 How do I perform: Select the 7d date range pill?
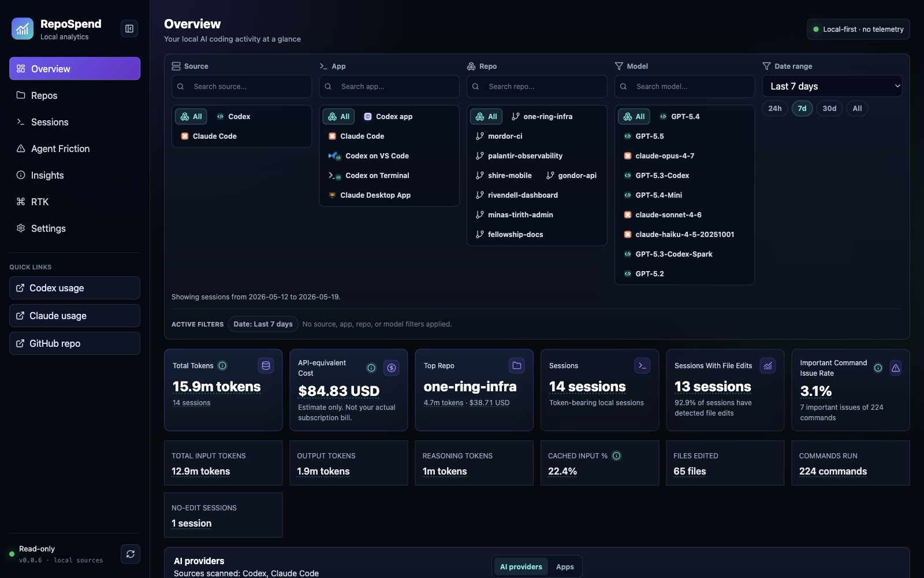(802, 108)
